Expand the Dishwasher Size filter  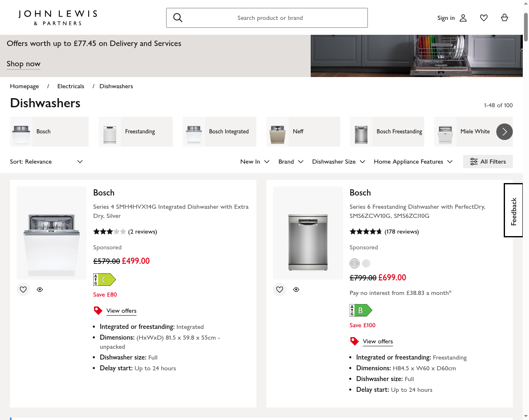click(338, 162)
